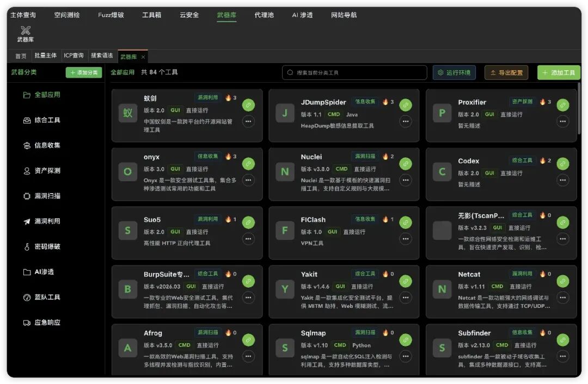Image resolution: width=588 pixels, height=384 pixels.
Task: Launch Netcat with its green run icon
Action: click(x=562, y=281)
